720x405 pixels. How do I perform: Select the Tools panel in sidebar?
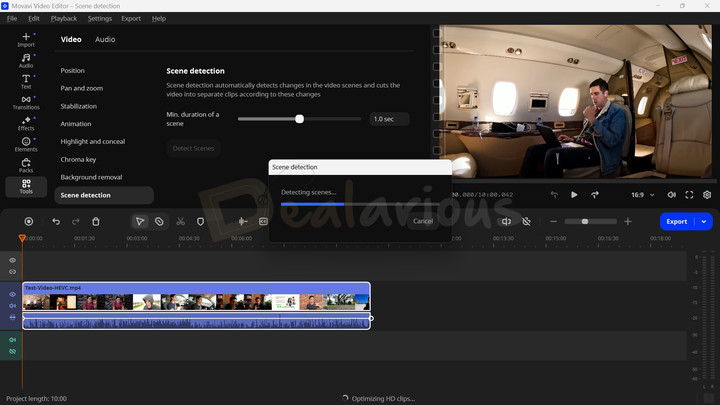pyautogui.click(x=26, y=186)
